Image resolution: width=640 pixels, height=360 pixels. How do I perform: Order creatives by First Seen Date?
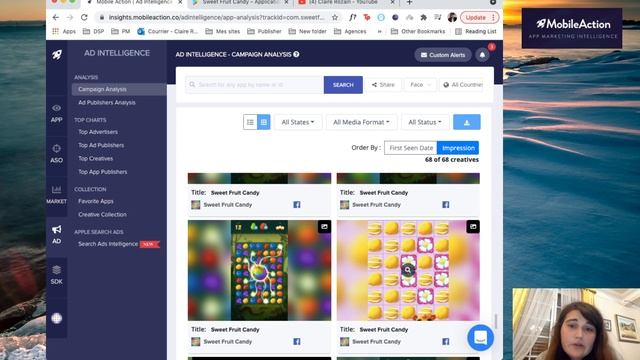click(x=411, y=148)
